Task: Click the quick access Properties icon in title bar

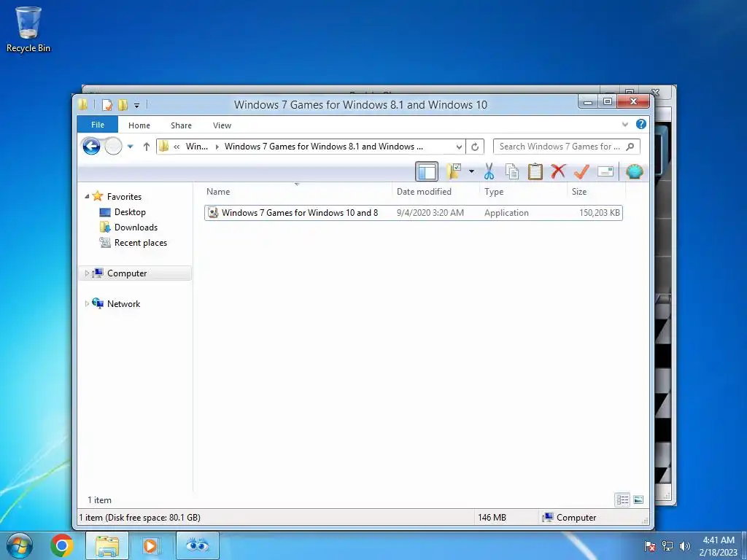Action: point(107,104)
